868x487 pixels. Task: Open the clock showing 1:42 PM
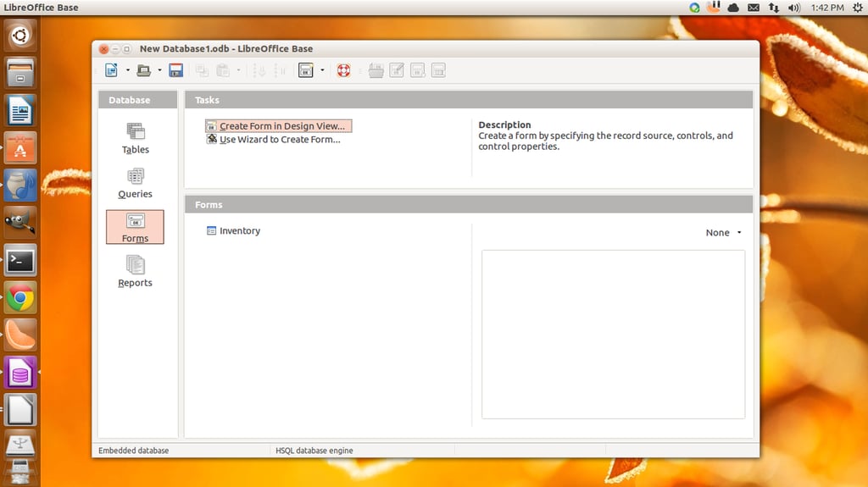[x=827, y=8]
